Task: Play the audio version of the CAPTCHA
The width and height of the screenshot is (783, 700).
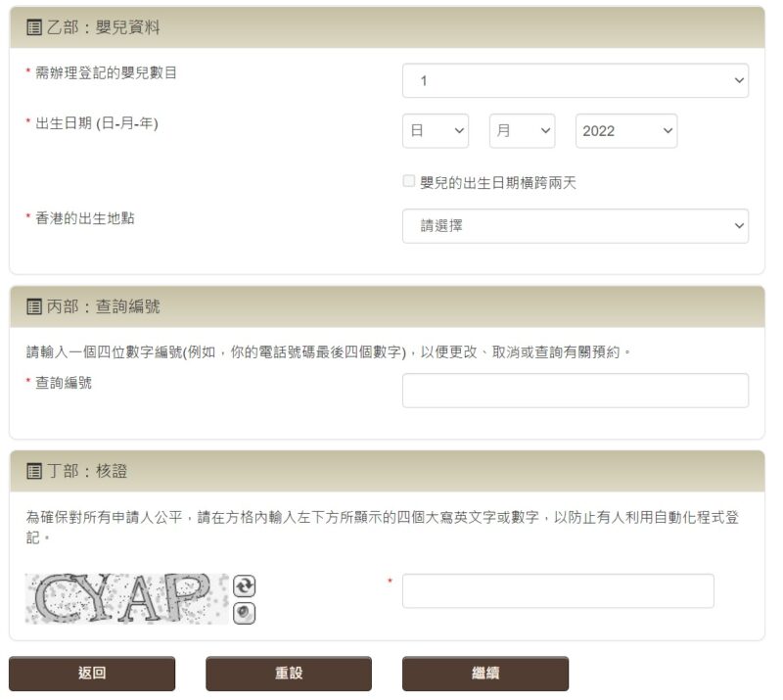Action: pyautogui.click(x=245, y=613)
